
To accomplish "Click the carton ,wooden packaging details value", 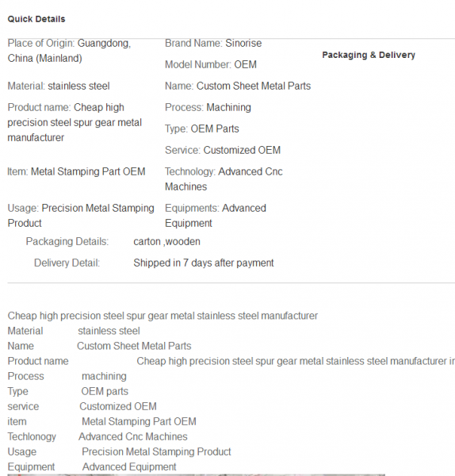I will (x=166, y=242).
